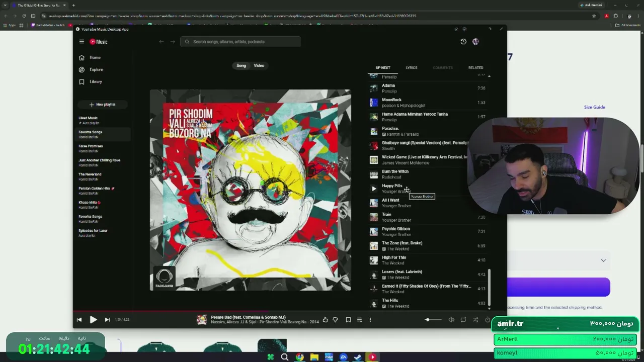The image size is (644, 362).
Task: Open the account avatar menu in YouTube Music
Action: [x=475, y=42]
